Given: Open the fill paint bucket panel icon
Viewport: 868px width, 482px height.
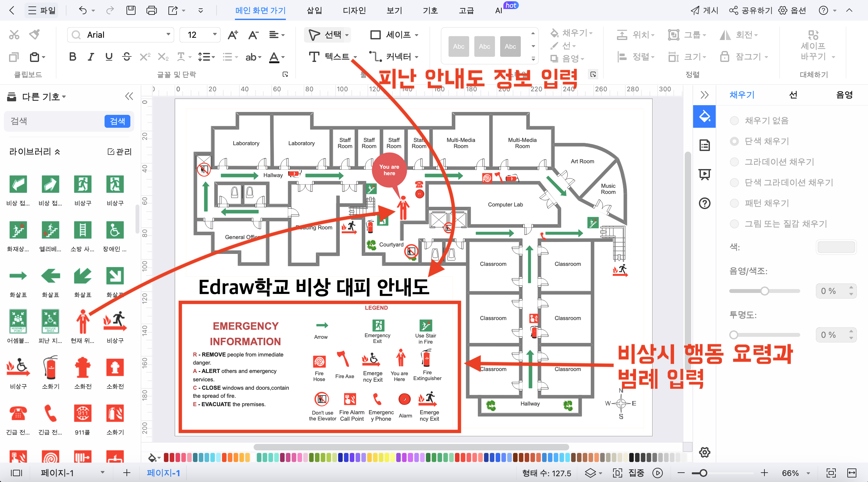Looking at the screenshot, I should pos(704,116).
